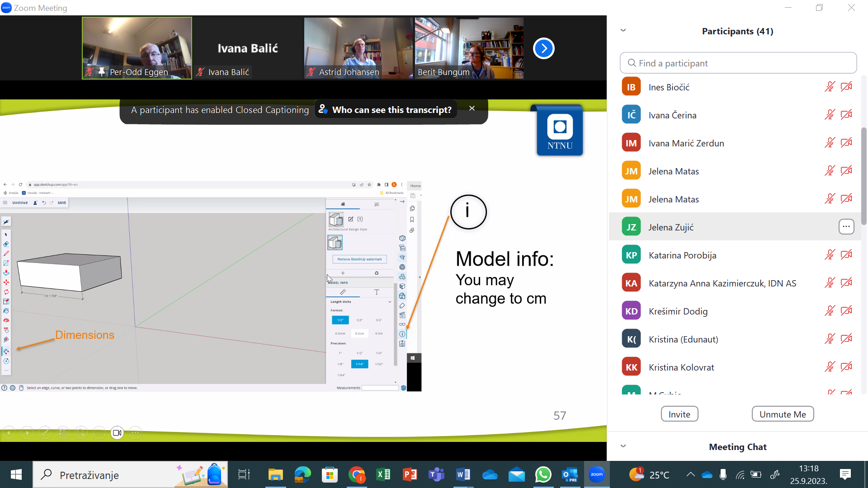Show the next page of video thumbnails
The height and width of the screenshot is (488, 868).
[x=543, y=48]
